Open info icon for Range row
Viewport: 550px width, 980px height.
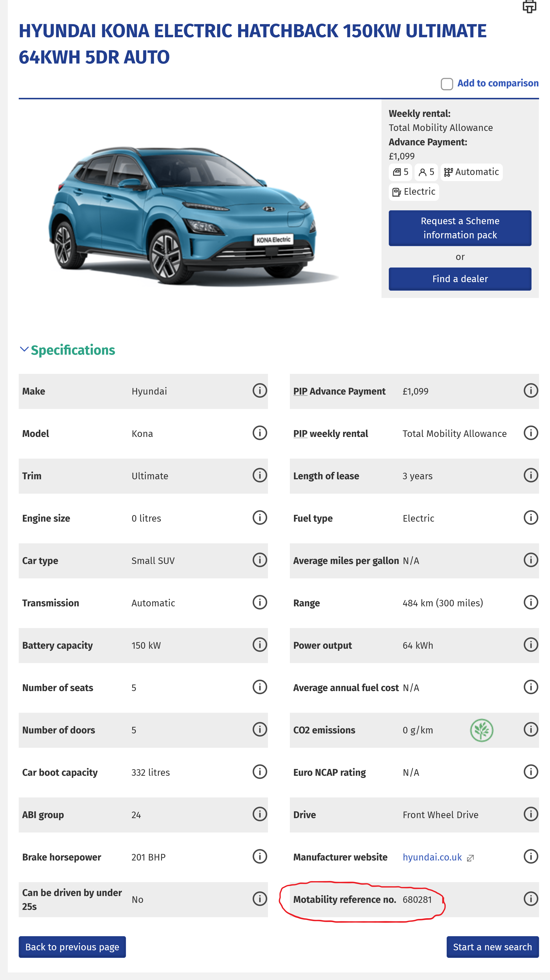pos(531,602)
